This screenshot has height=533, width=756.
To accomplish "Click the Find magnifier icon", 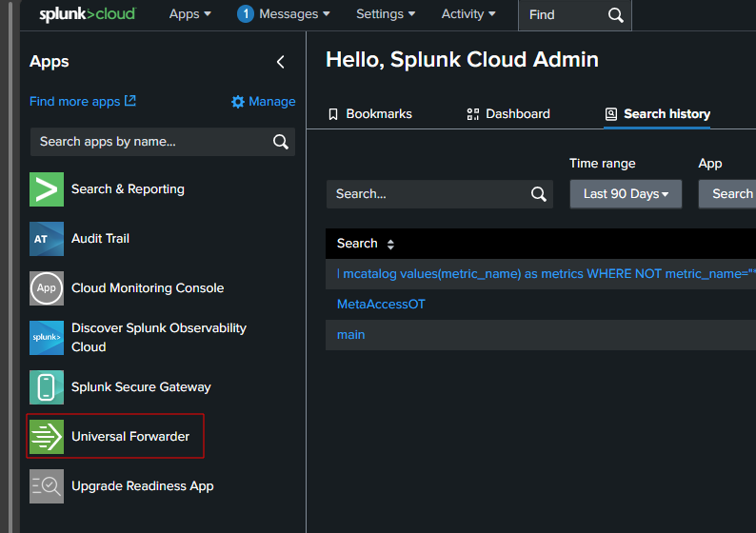I will tap(616, 15).
